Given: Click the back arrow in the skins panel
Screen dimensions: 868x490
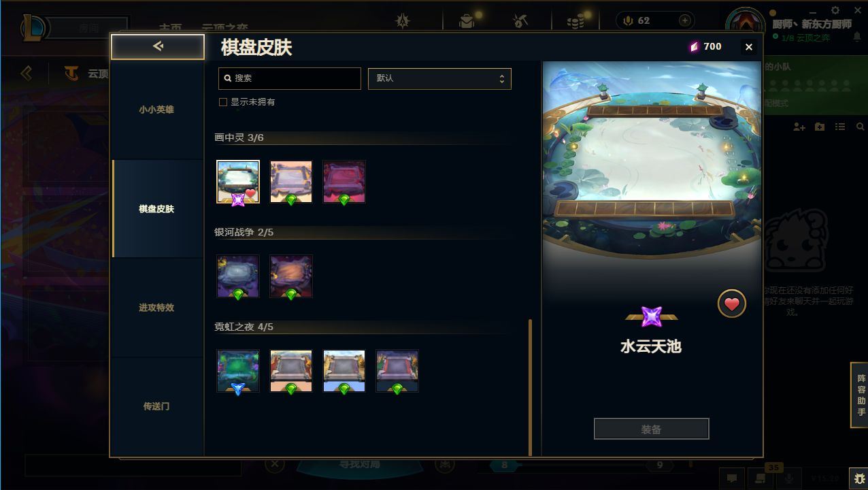Looking at the screenshot, I should (x=158, y=46).
